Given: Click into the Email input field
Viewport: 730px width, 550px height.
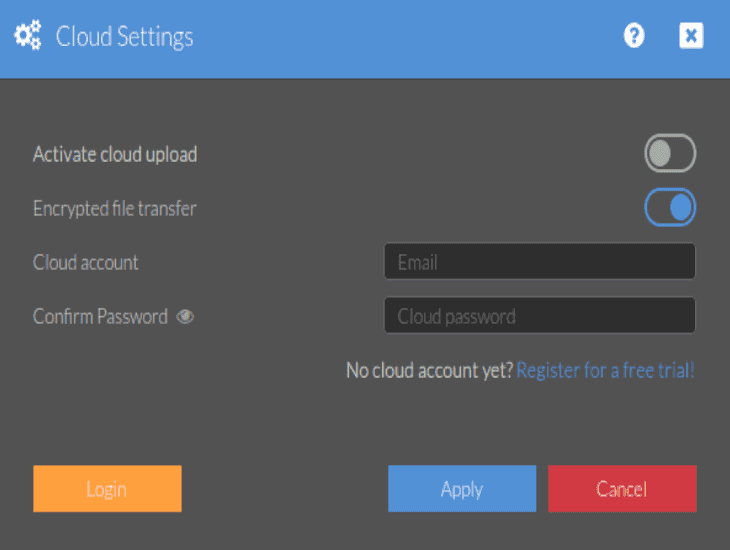Looking at the screenshot, I should tap(539, 262).
